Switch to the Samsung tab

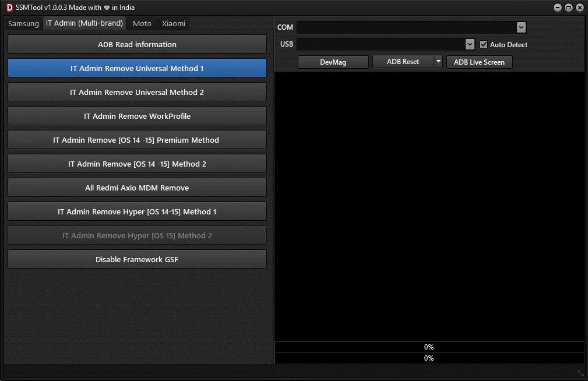click(x=23, y=24)
